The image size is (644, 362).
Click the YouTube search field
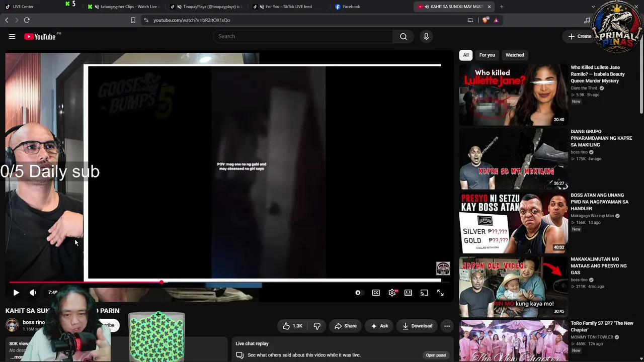pyautogui.click(x=303, y=36)
